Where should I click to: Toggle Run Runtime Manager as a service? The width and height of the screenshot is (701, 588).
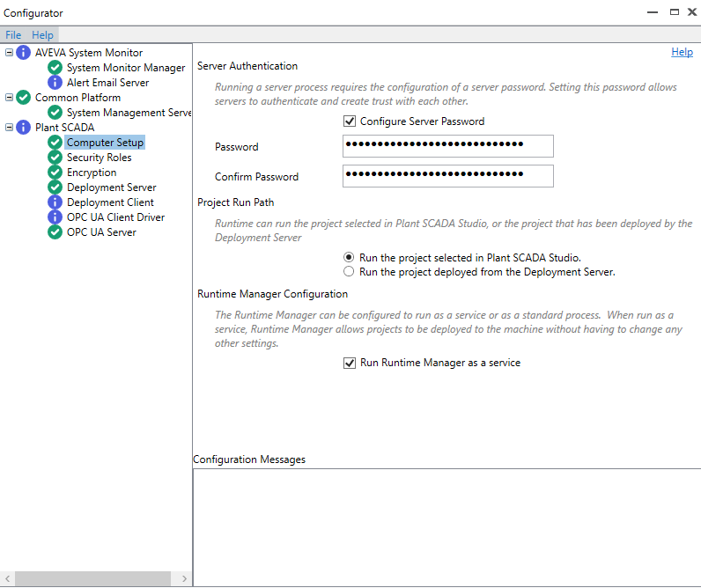pyautogui.click(x=350, y=363)
